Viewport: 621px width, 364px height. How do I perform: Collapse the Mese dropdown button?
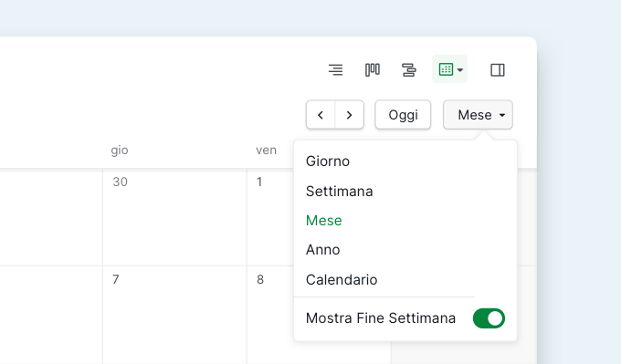pos(478,115)
